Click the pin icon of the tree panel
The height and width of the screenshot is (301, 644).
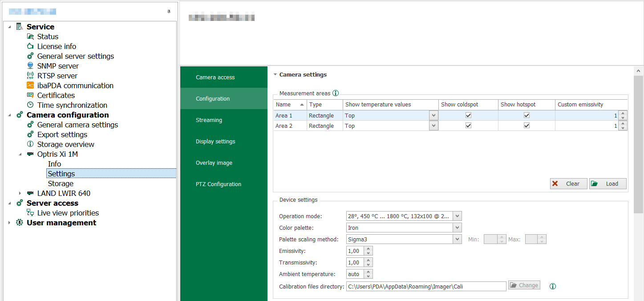coord(169,12)
